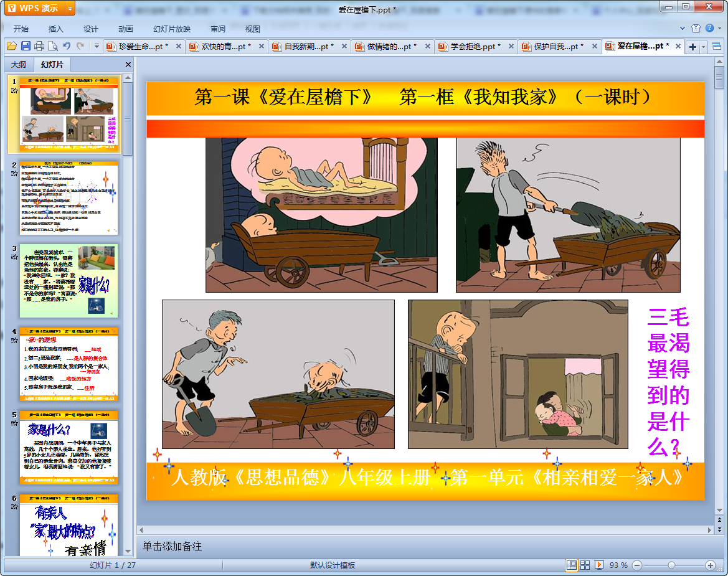Close the 珍爱生命...pt document tab
728x576 pixels.
[179, 47]
